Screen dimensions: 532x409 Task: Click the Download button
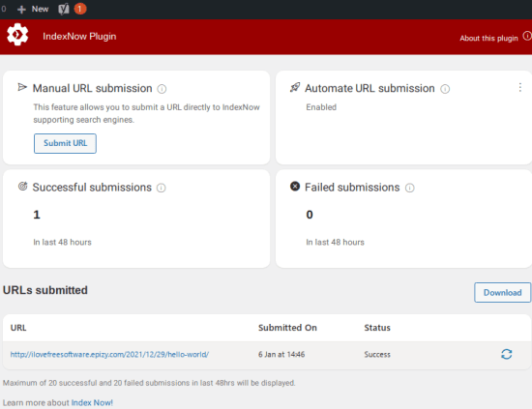click(x=502, y=292)
